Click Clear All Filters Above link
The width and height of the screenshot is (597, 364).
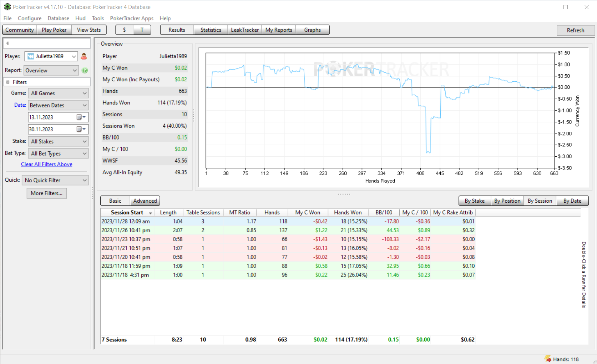pos(47,164)
